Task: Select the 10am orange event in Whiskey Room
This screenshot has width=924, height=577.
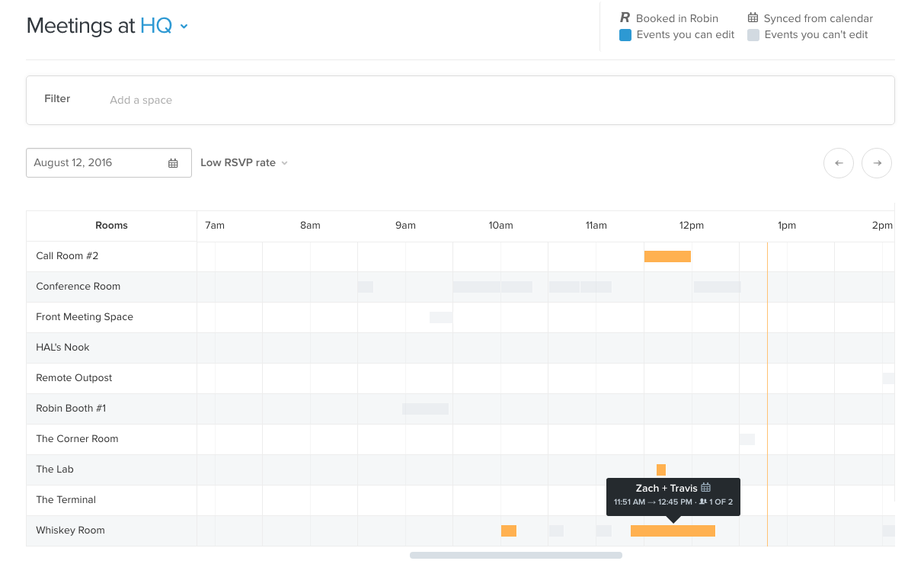Action: pos(509,531)
